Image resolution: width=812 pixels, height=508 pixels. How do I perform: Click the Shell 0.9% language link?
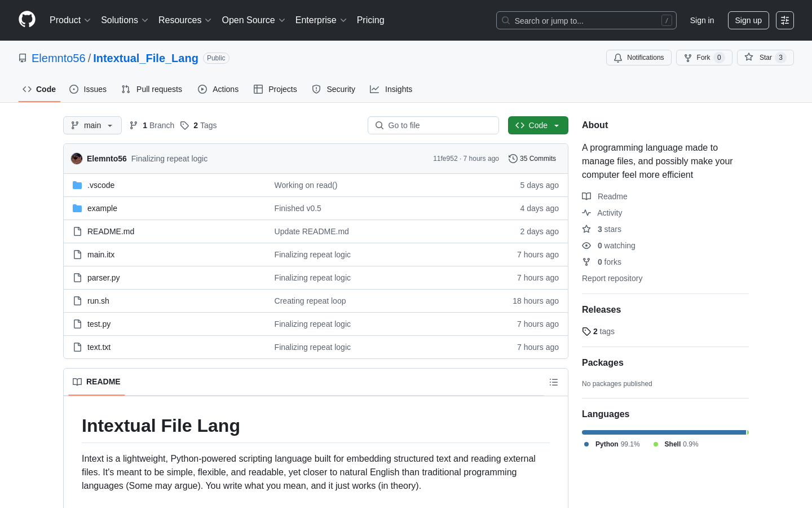pyautogui.click(x=676, y=444)
